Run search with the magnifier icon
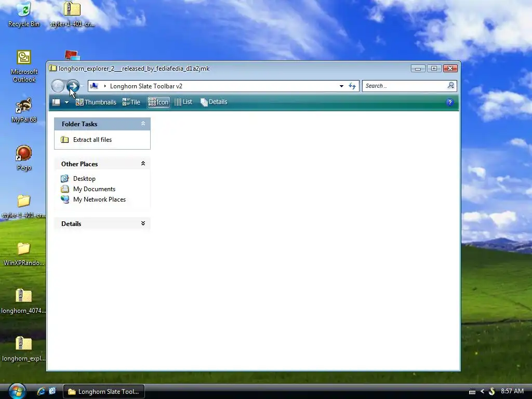 point(451,86)
